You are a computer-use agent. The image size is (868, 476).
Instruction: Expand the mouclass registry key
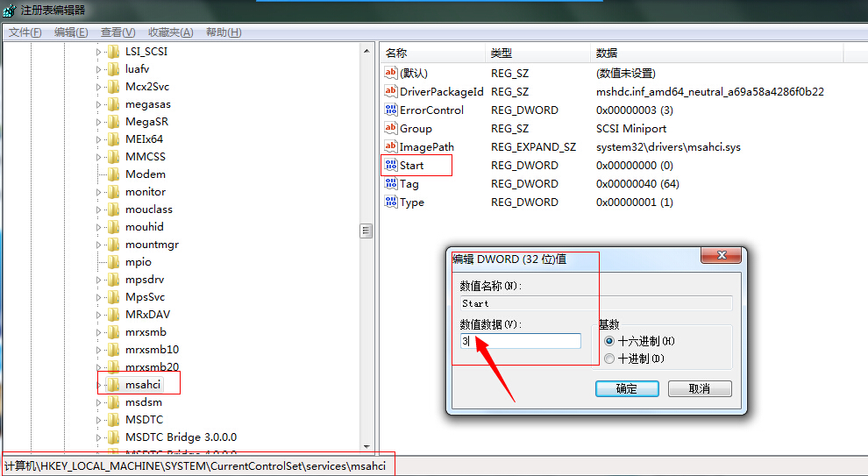click(x=99, y=210)
